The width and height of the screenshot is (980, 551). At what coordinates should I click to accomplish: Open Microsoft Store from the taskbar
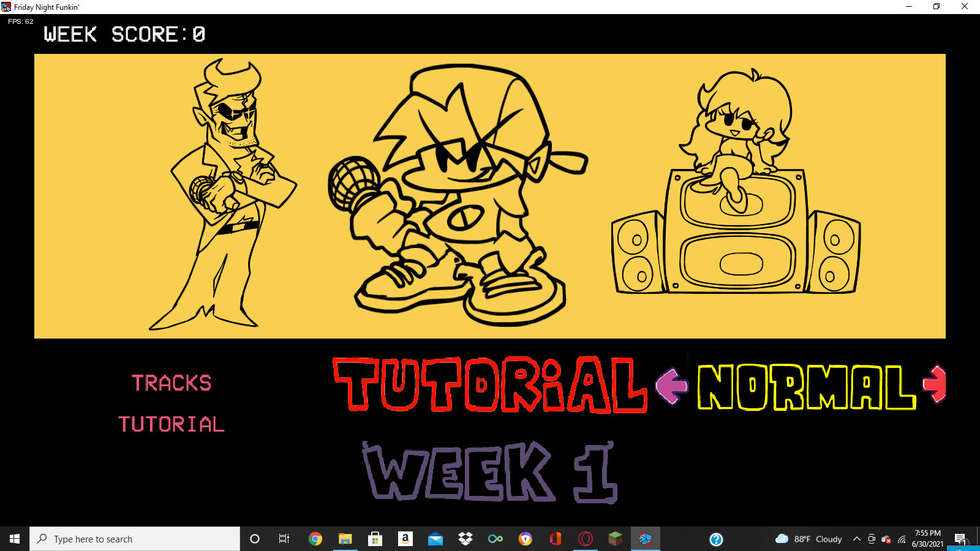point(374,539)
